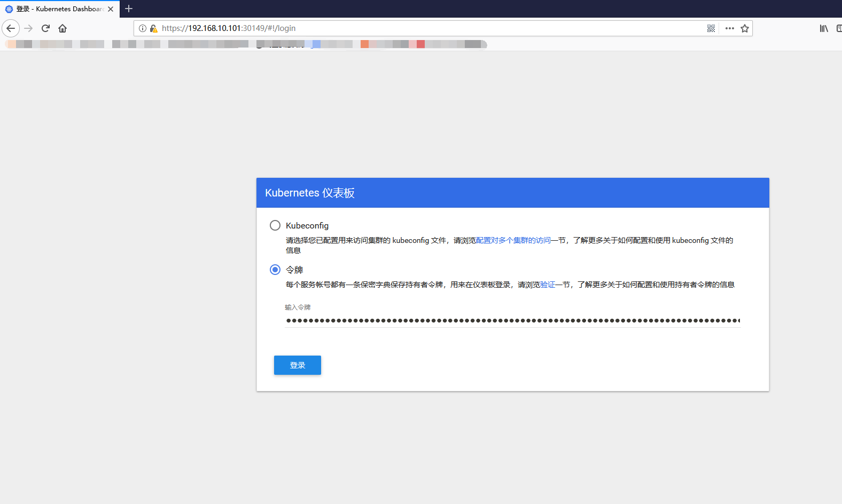Viewport: 842px width, 504px height.
Task: Open the page actions three-dot menu
Action: tap(730, 28)
